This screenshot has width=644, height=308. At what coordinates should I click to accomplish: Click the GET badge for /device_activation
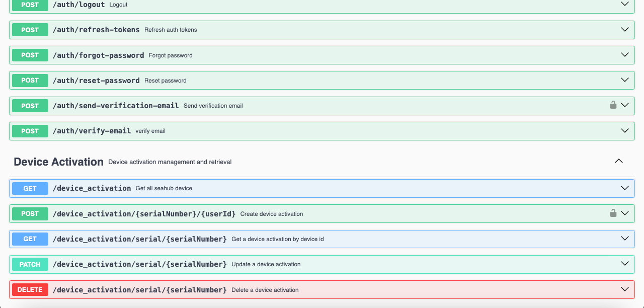[x=30, y=188]
